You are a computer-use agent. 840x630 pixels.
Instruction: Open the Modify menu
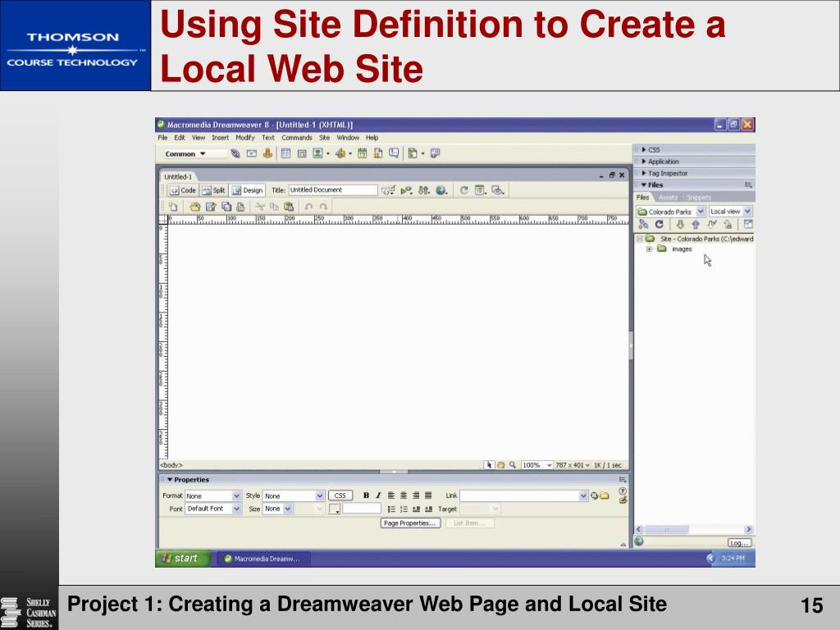point(244,138)
